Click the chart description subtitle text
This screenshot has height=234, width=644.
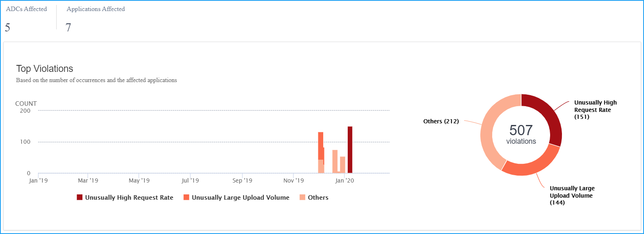click(x=97, y=80)
